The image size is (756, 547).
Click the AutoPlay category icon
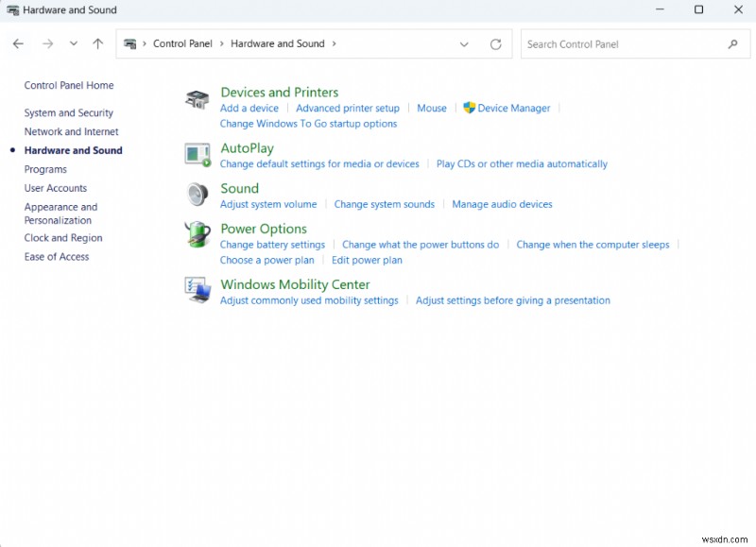(x=198, y=155)
